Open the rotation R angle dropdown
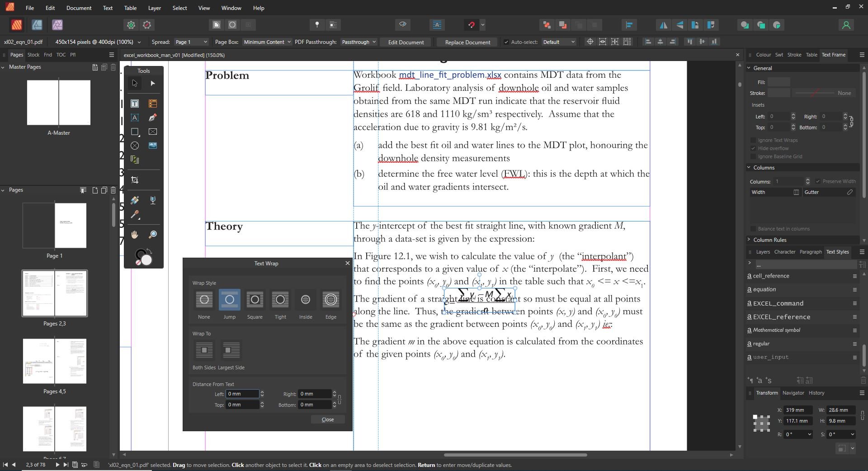This screenshot has width=868, height=471. tap(809, 434)
